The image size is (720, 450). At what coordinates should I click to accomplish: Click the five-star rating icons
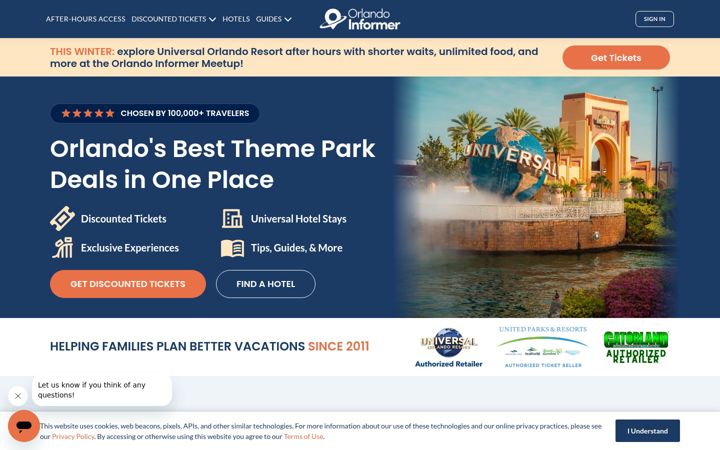pyautogui.click(x=88, y=113)
